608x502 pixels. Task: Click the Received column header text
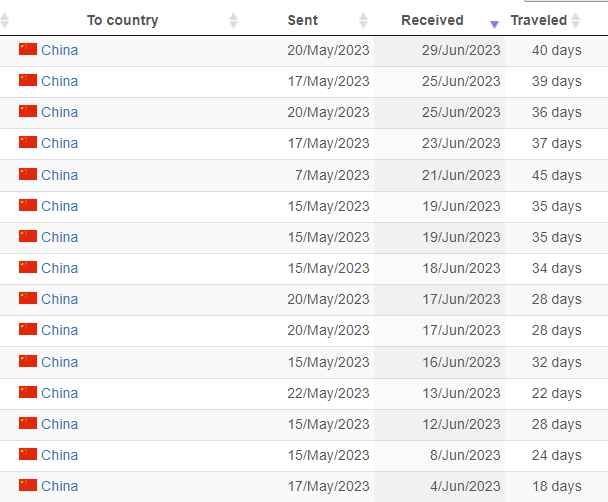432,20
